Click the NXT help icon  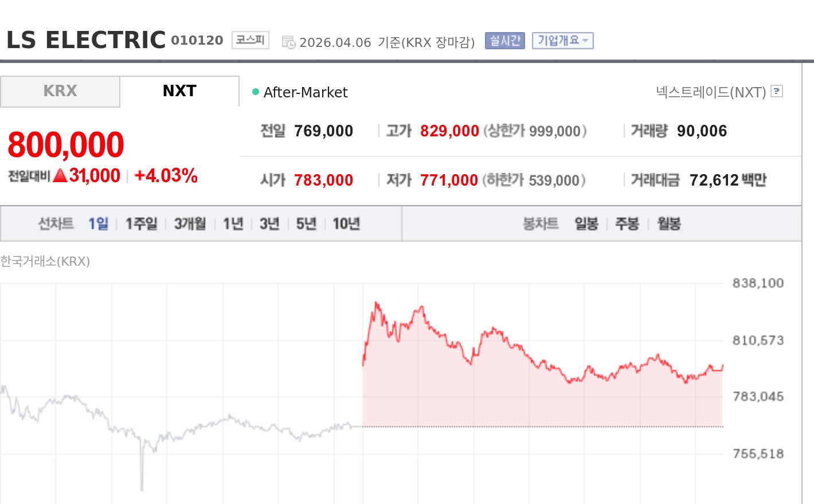777,92
